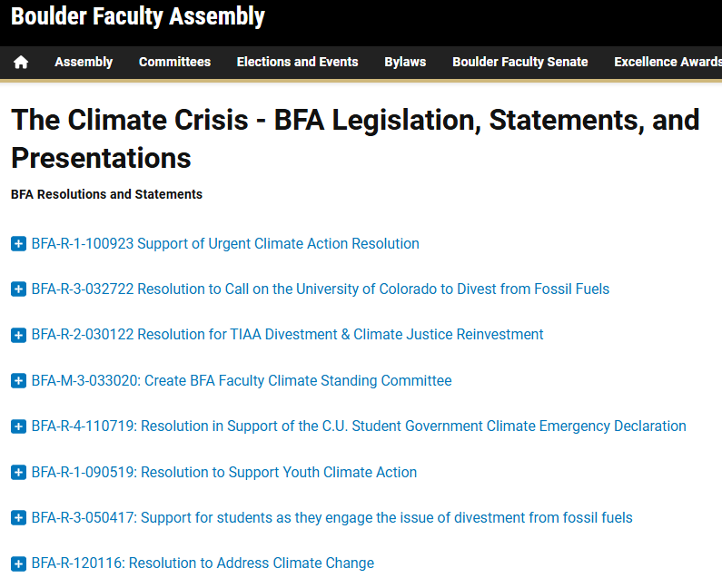Open Resolution to Address Climate Change link
This screenshot has height=588, width=722.
(203, 563)
